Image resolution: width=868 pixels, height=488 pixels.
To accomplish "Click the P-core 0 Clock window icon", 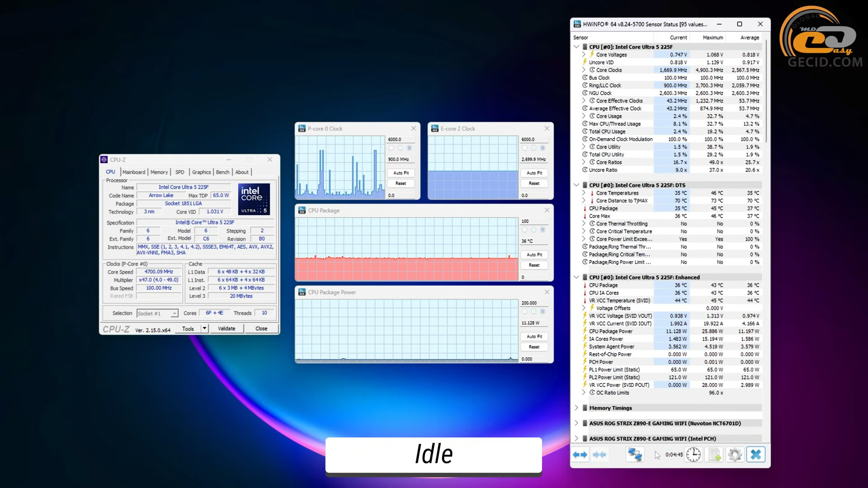I will [302, 129].
